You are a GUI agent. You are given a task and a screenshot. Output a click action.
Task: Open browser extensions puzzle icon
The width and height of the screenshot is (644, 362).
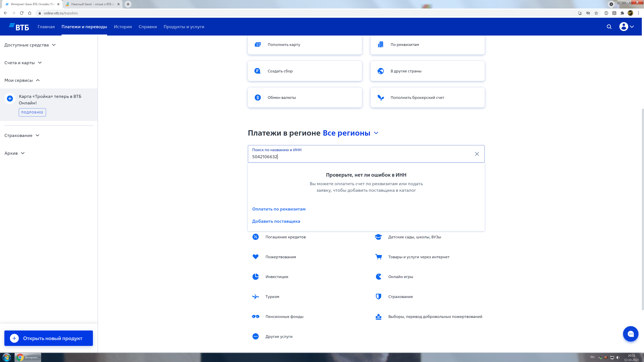[x=622, y=13]
